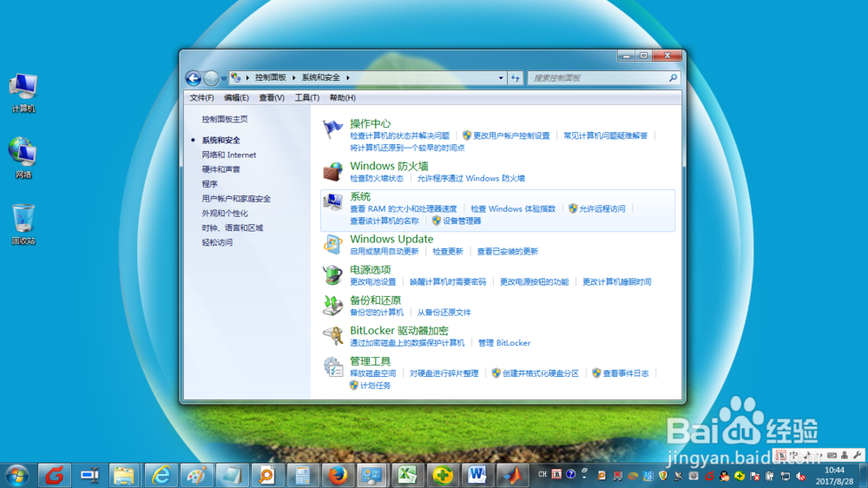Expand the 系统和安全 breadcrumb trailing arrow
868x488 pixels.
point(348,78)
